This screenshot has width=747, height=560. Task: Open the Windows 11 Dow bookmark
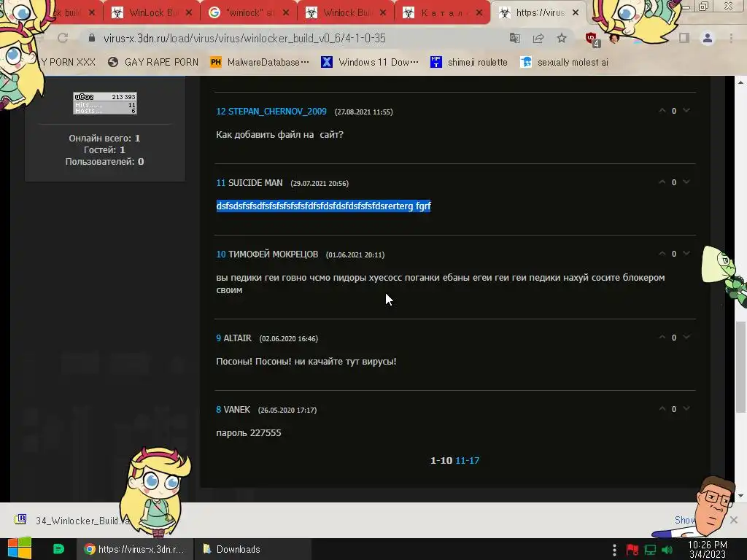click(369, 62)
